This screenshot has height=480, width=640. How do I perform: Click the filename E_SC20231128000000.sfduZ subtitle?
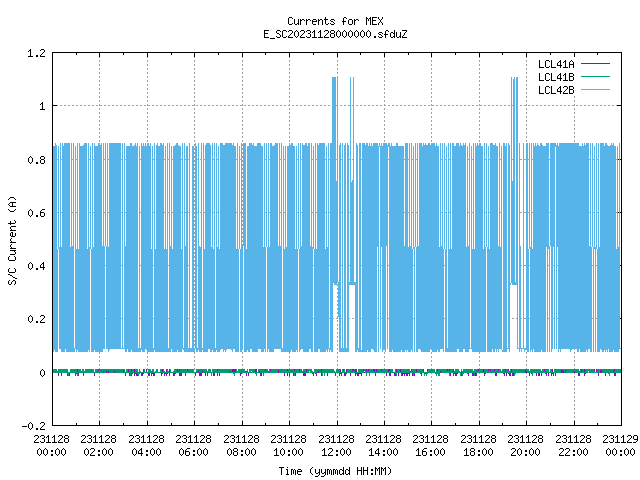[335, 34]
